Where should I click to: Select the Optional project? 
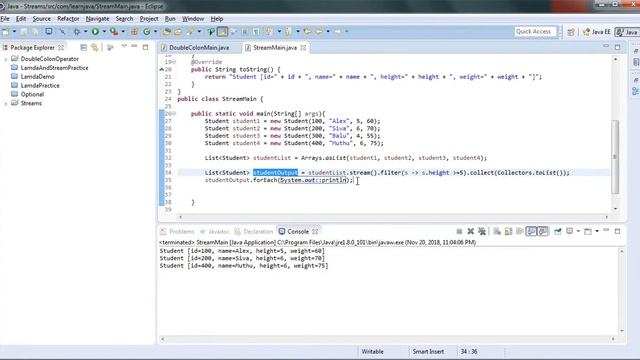point(32,94)
